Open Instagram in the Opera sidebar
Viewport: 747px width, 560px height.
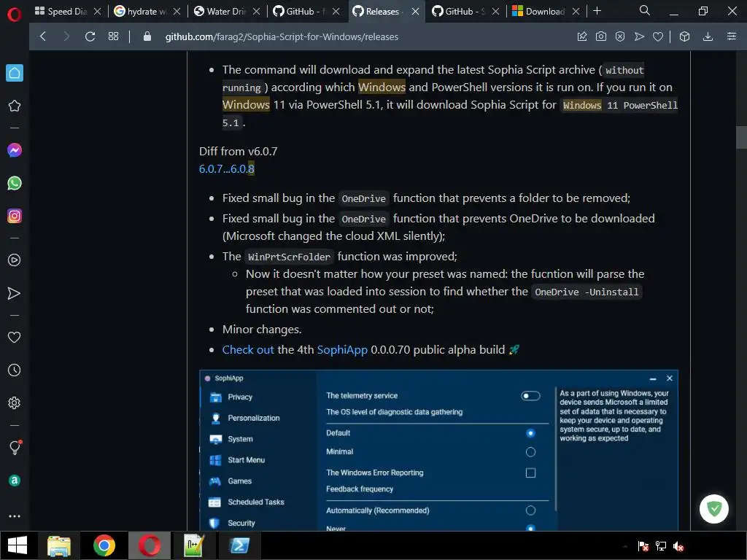coord(15,216)
